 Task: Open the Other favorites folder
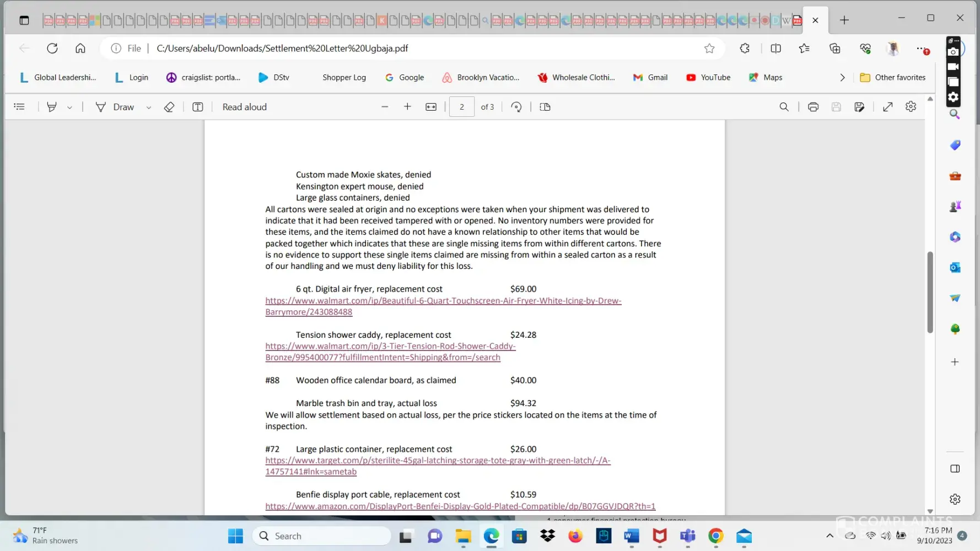(x=893, y=78)
